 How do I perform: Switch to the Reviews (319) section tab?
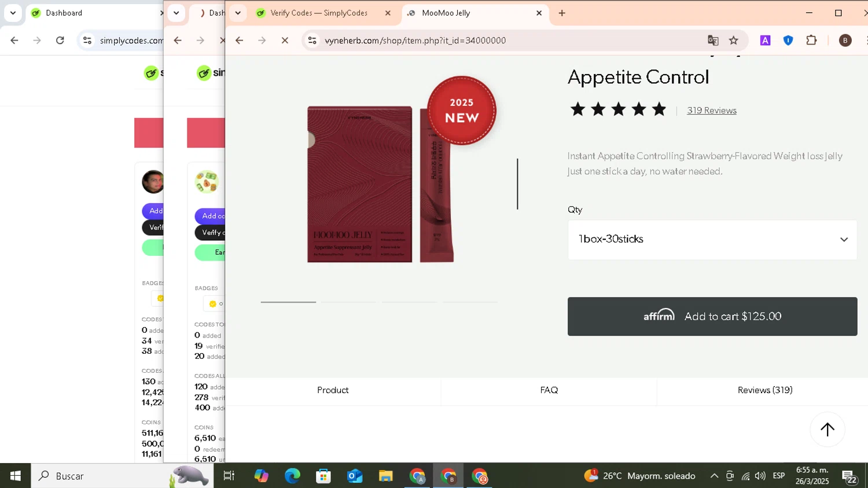click(764, 390)
